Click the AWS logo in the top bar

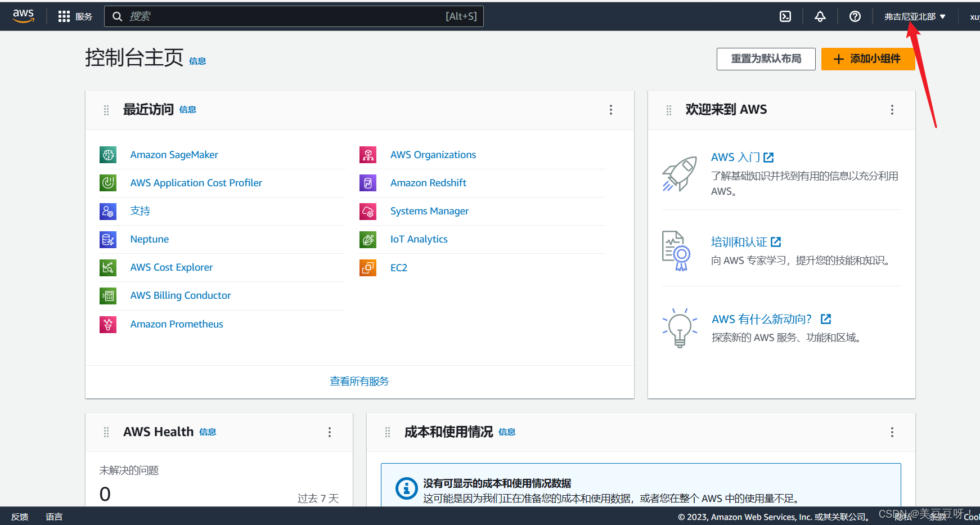point(24,16)
